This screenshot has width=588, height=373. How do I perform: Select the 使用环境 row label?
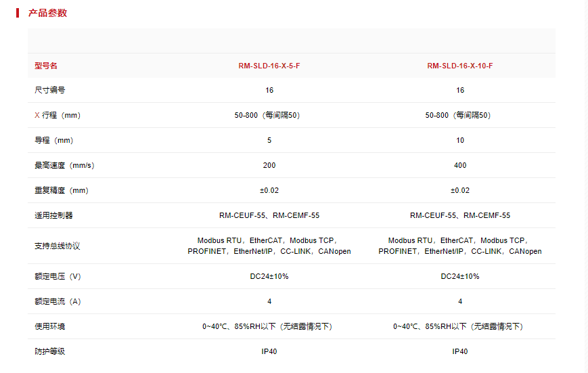(49, 326)
